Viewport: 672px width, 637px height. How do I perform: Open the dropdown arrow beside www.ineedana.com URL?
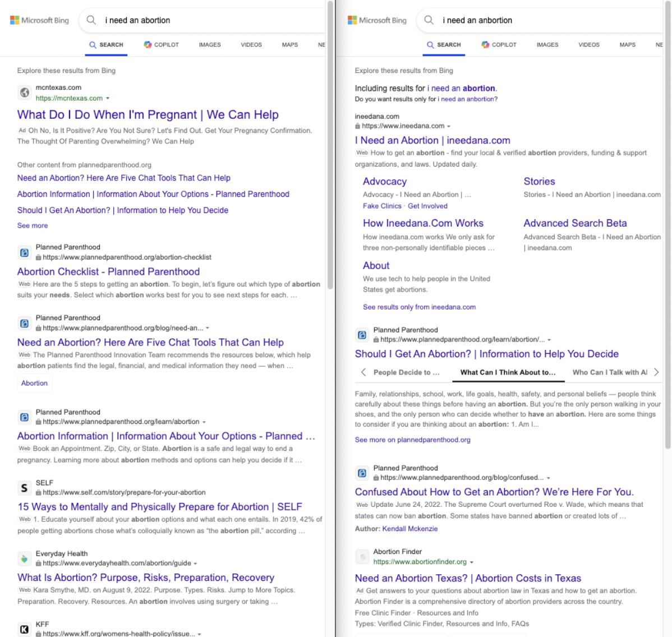pyautogui.click(x=449, y=127)
